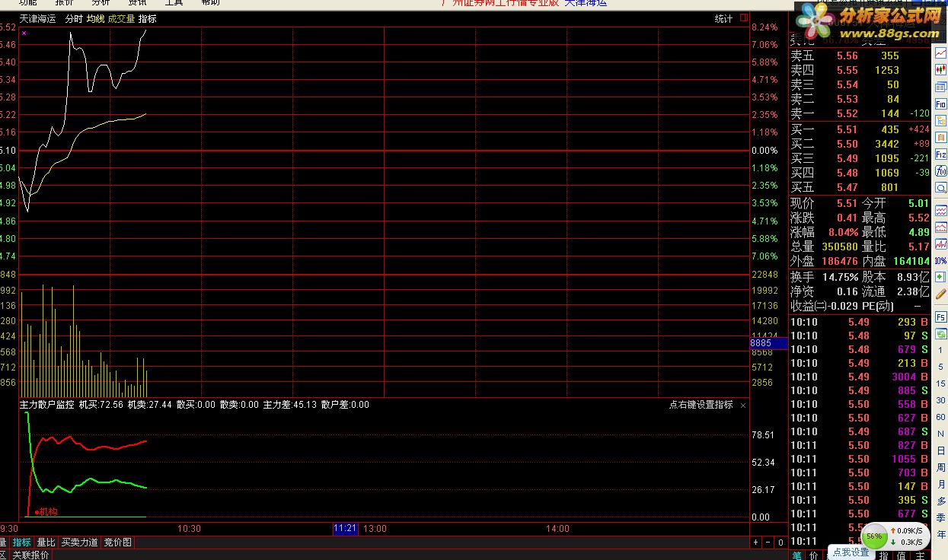Switch to 1-minute period
Viewport: 948px width, 560px height.
coord(941,350)
